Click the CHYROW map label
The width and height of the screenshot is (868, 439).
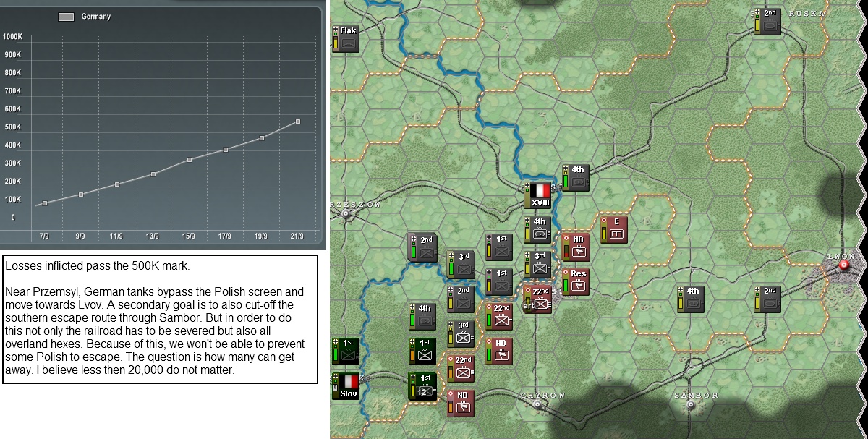tap(543, 396)
